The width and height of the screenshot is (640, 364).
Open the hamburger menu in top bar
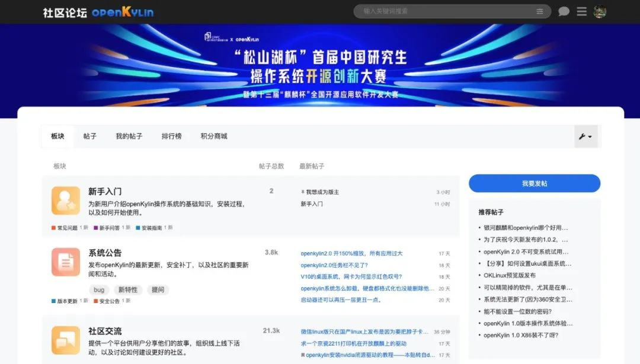point(582,11)
